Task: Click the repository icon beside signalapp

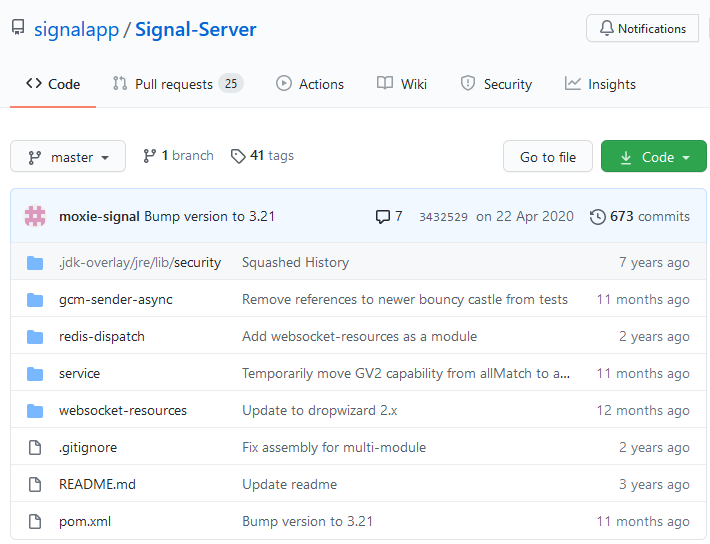Action: [x=18, y=27]
